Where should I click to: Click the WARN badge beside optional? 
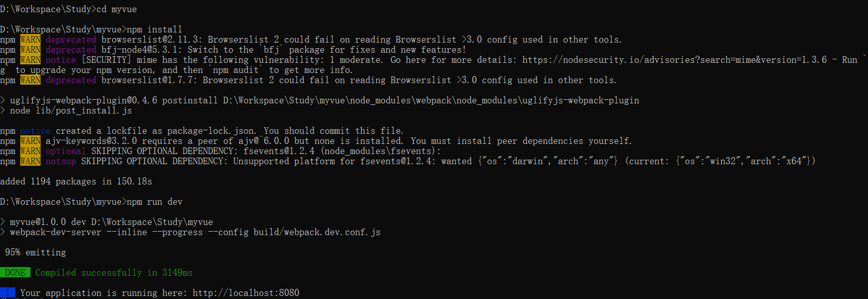point(30,151)
